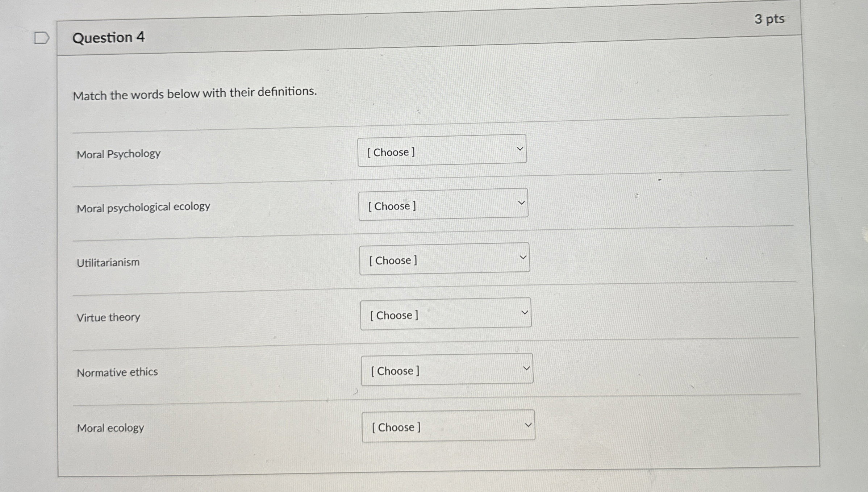Image resolution: width=868 pixels, height=492 pixels.
Task: Click the chevron on the Moral Psychology dropdown
Action: coord(519,148)
